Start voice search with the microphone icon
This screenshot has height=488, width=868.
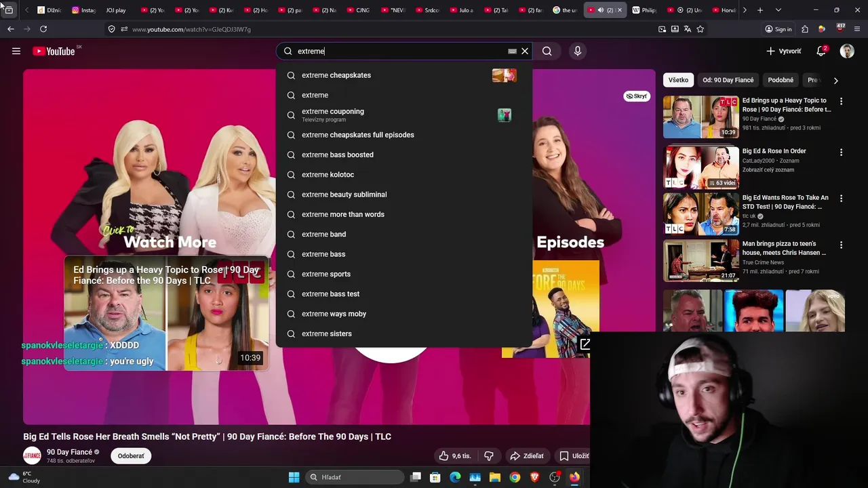pos(578,51)
